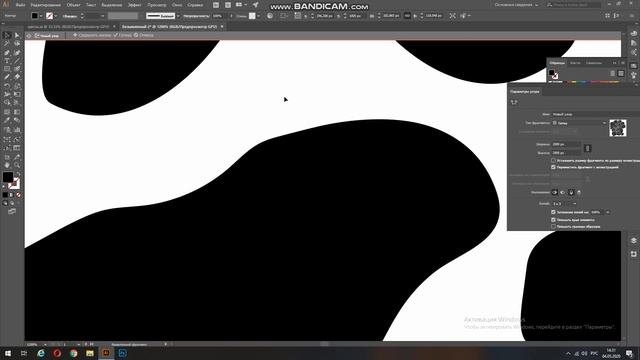The image size is (640, 360).
Task: Open the tile type dropdown
Action: pos(580,123)
